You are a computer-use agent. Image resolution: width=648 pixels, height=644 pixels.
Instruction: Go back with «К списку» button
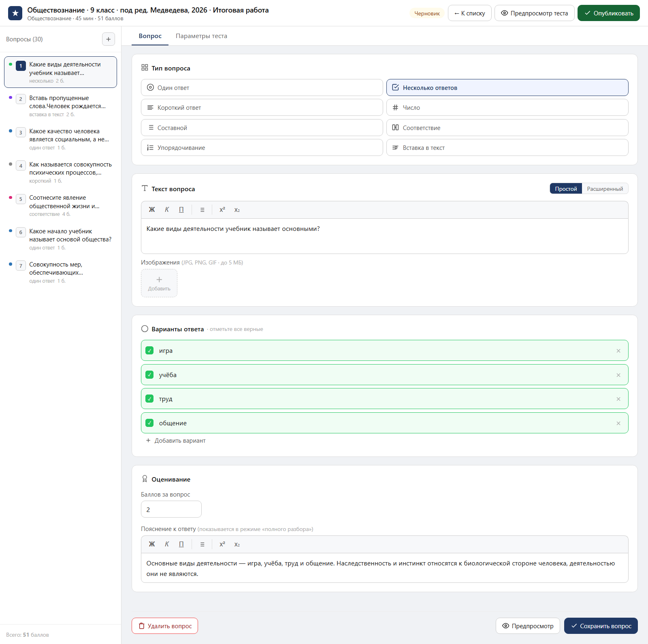469,13
